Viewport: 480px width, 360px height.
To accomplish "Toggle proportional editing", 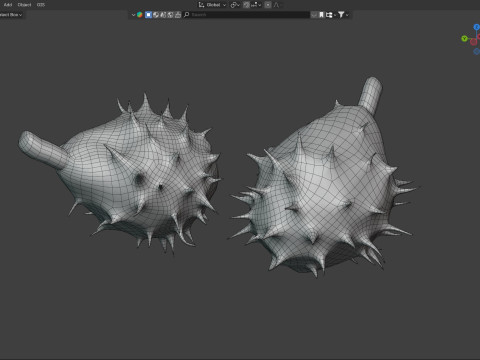I will pos(268,5).
